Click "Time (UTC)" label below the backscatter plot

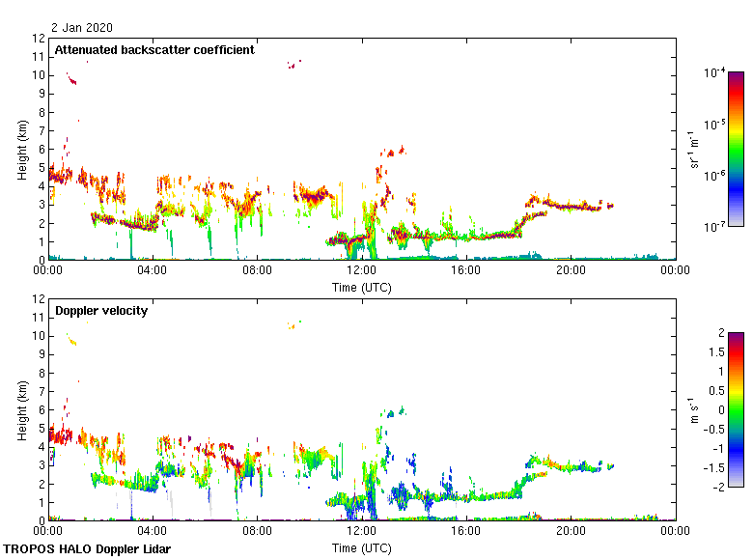pos(361,287)
